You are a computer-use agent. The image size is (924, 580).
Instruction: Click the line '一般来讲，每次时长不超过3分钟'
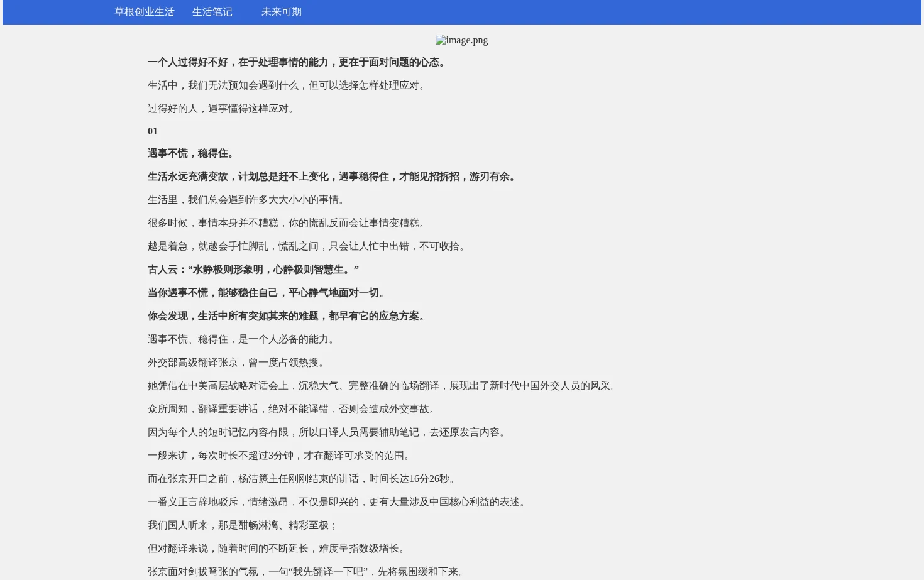(x=280, y=456)
